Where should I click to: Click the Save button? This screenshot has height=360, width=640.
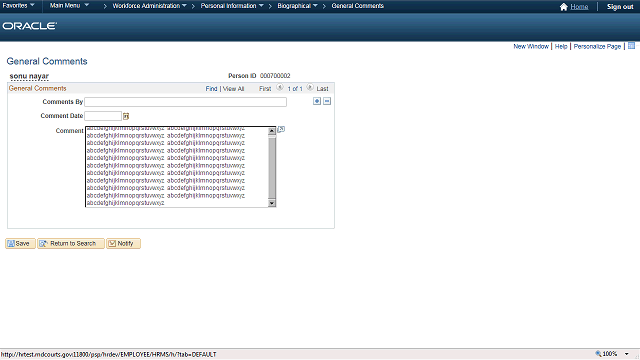20,243
